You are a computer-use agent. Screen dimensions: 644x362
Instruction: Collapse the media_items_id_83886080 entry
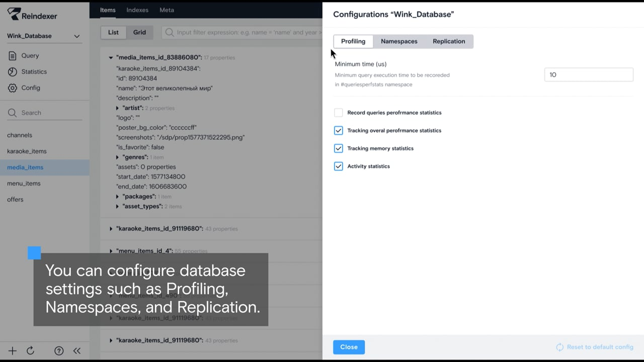tap(111, 58)
